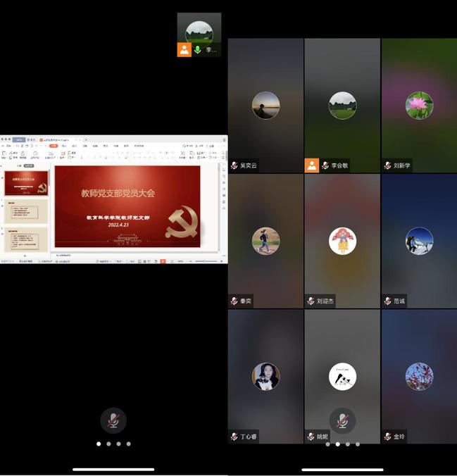This screenshot has width=457, height=476.
Task: Select 秦奕's running person avatar
Action: (265, 241)
